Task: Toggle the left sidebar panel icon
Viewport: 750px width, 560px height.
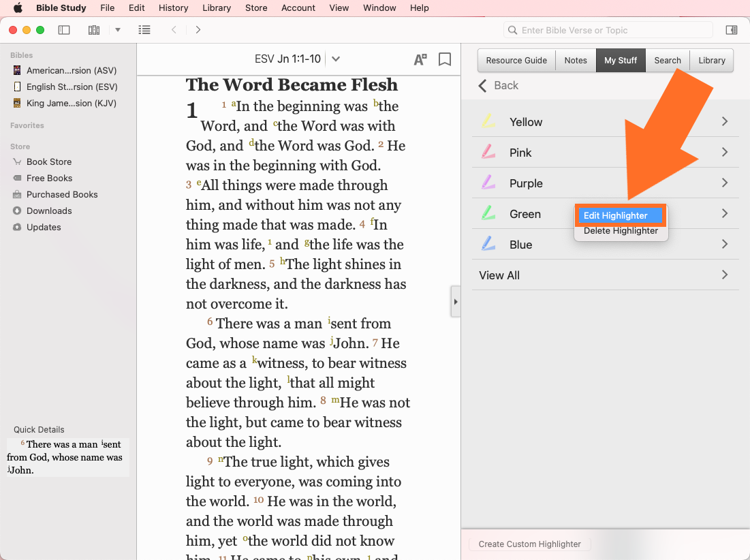Action: [64, 30]
